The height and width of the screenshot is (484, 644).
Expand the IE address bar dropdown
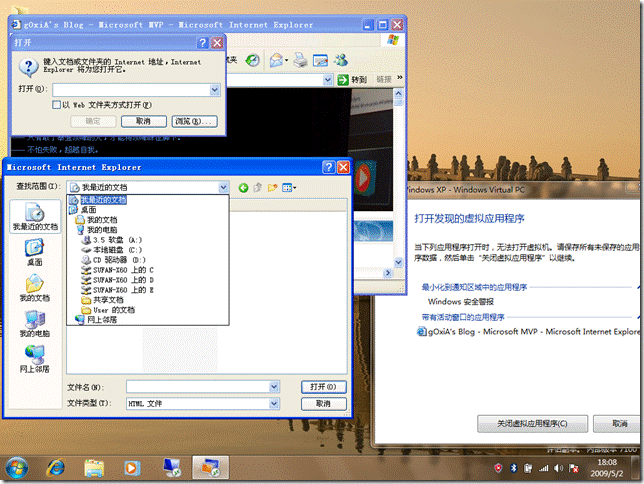327,80
